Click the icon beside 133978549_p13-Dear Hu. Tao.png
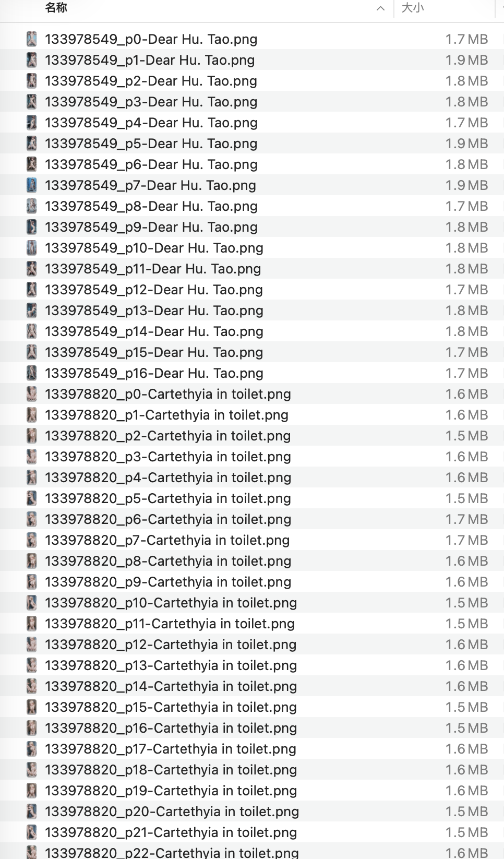Screen dimensions: 504x859 pos(32,311)
